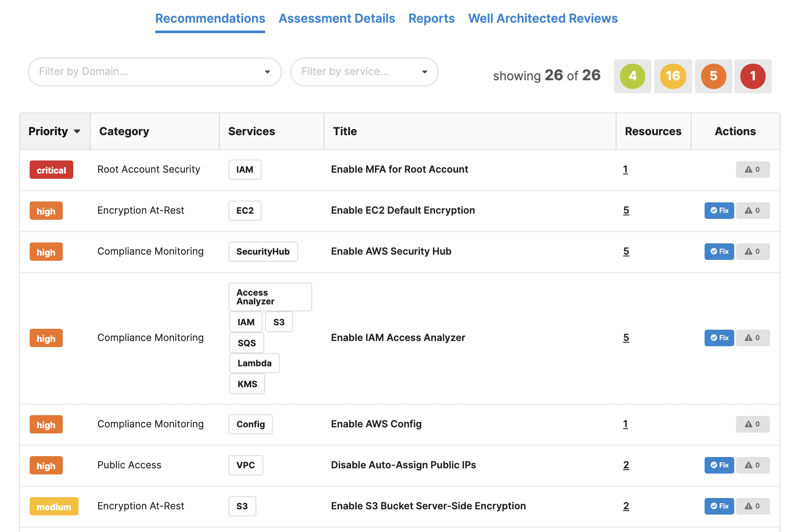Click Root Account Security category text
804x532 pixels.
(149, 169)
